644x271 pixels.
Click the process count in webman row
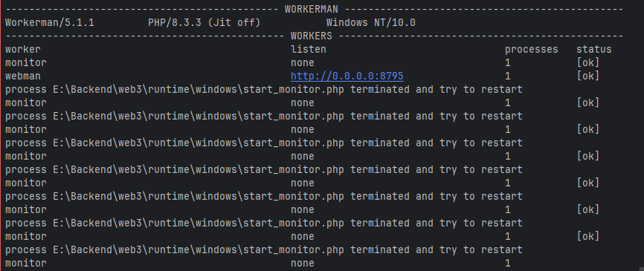[x=508, y=76]
